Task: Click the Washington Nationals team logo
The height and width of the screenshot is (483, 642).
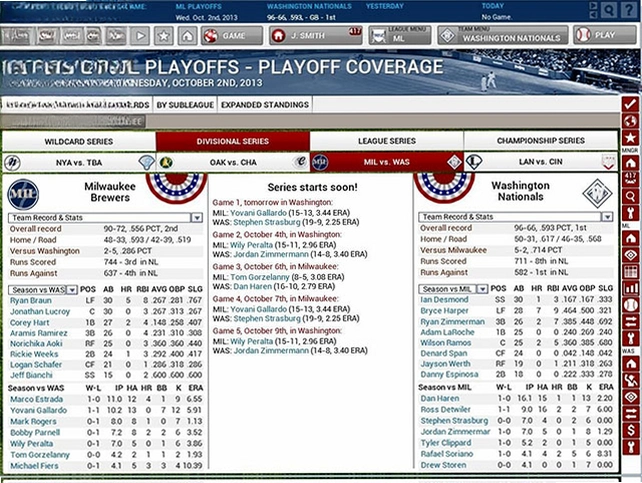Action: pyautogui.click(x=597, y=193)
